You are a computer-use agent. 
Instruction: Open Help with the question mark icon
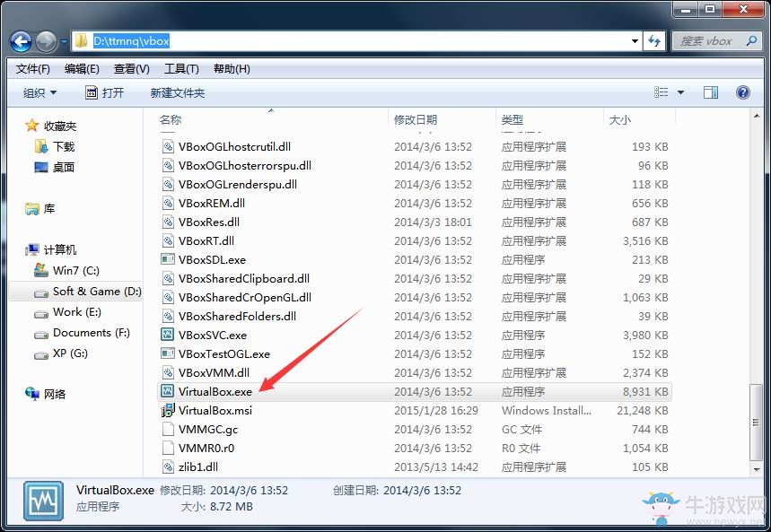pyautogui.click(x=743, y=92)
